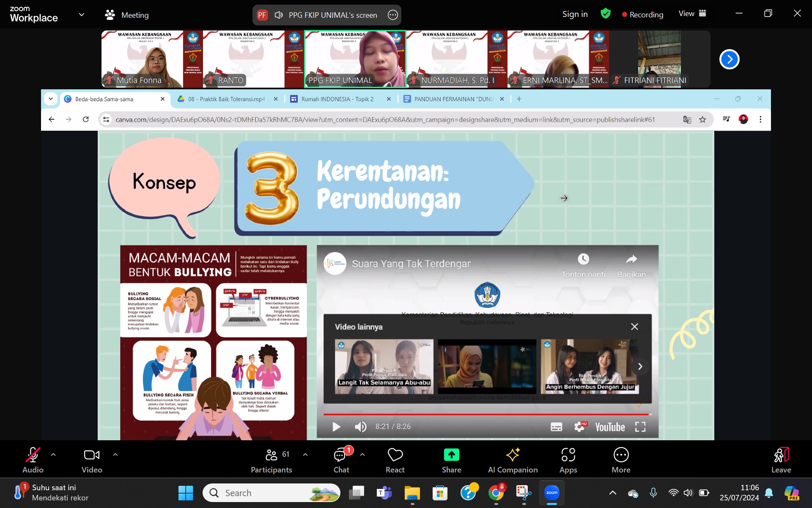This screenshot has height=508, width=812.
Task: Click the translate page icon
Action: (687, 120)
